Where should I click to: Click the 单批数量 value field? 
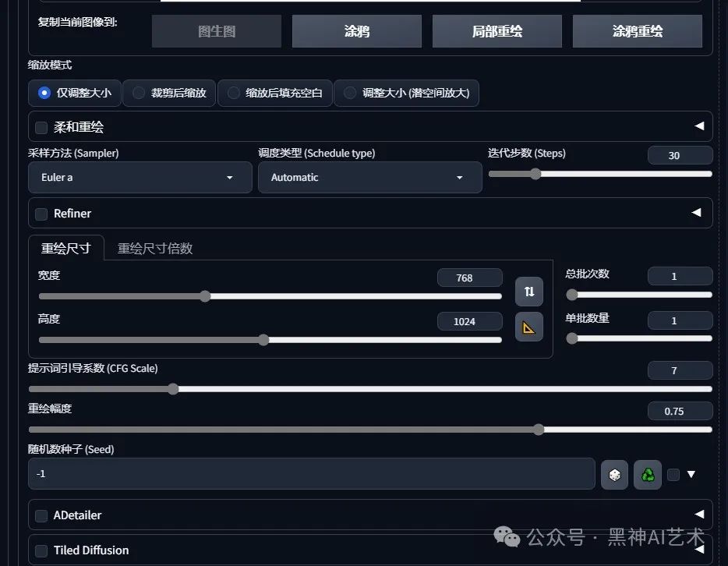tap(680, 320)
